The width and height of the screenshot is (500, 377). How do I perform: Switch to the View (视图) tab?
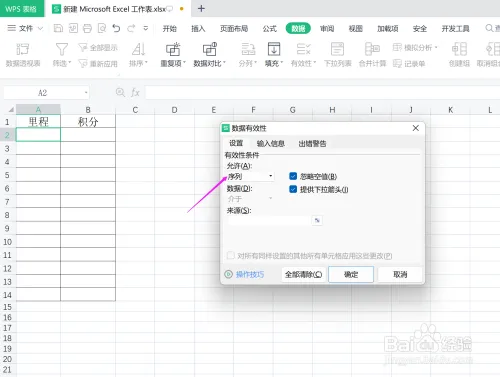pyautogui.click(x=356, y=29)
